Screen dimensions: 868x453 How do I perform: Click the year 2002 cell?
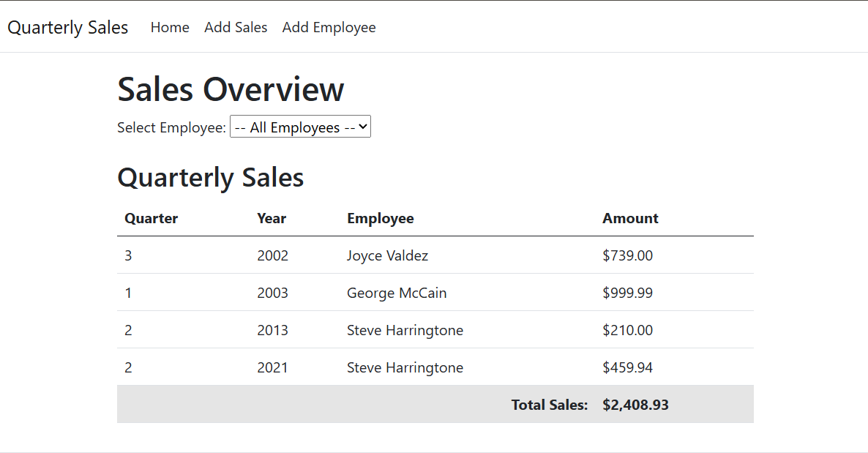point(272,255)
